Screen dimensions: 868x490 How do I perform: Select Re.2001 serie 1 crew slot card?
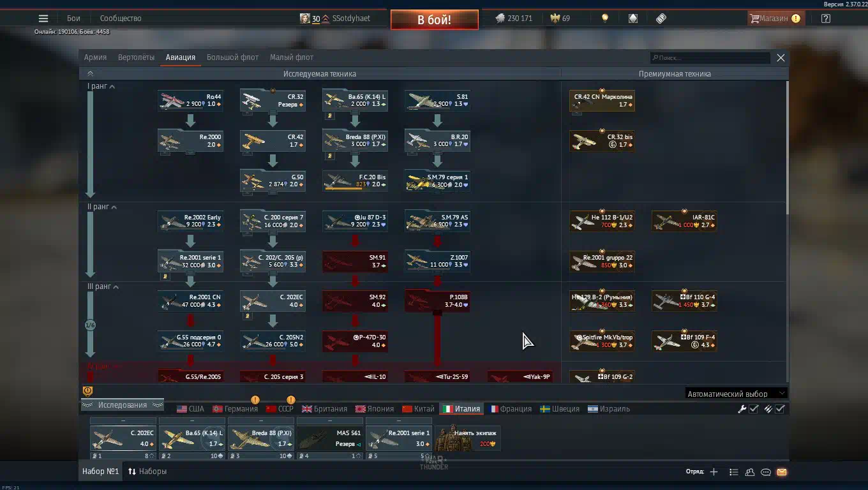coord(399,438)
